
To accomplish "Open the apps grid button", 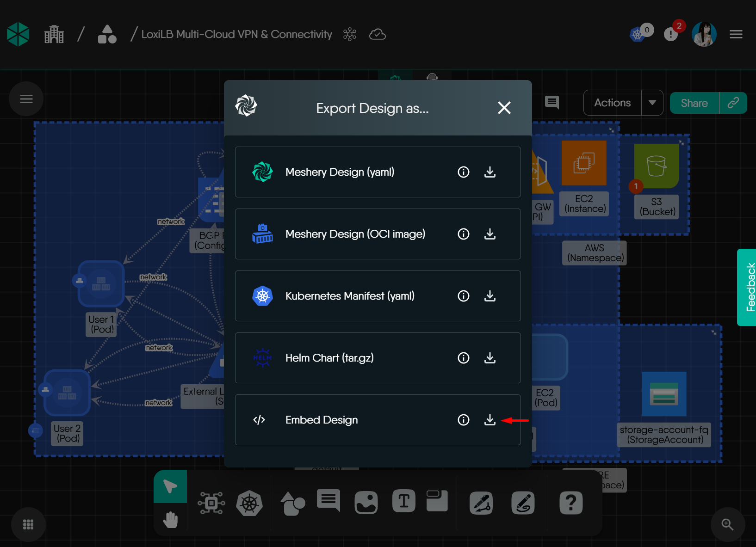I will pyautogui.click(x=28, y=524).
